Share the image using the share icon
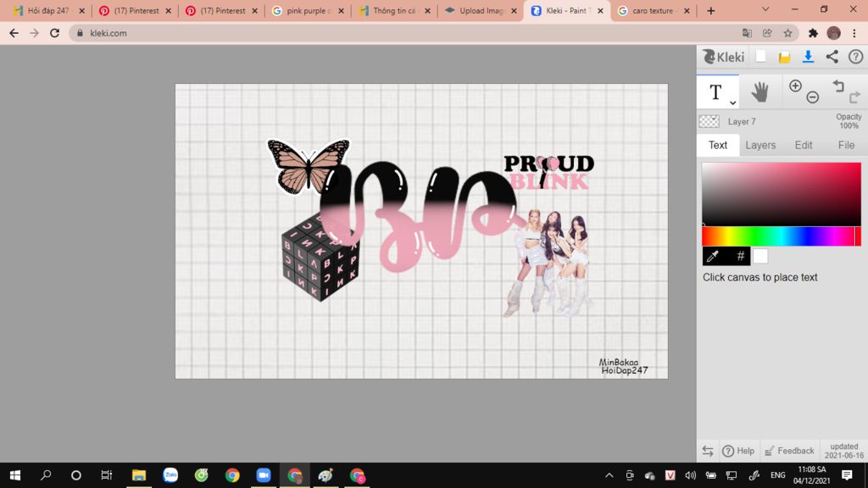This screenshot has height=488, width=868. [832, 57]
